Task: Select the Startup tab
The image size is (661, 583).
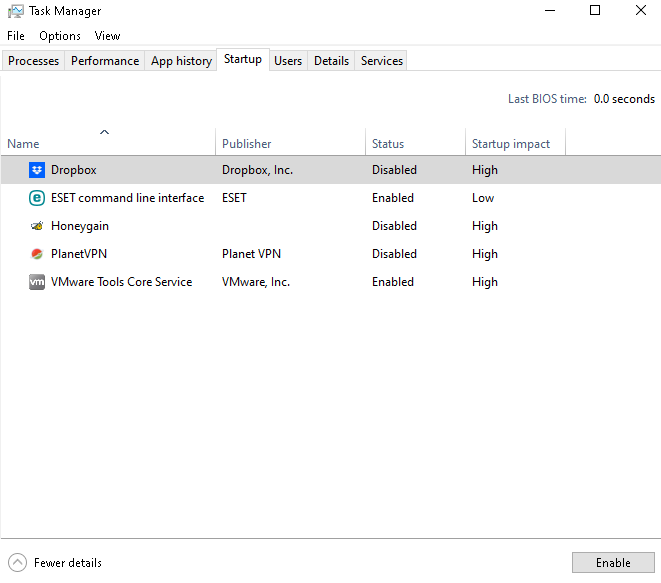Action: [x=243, y=59]
